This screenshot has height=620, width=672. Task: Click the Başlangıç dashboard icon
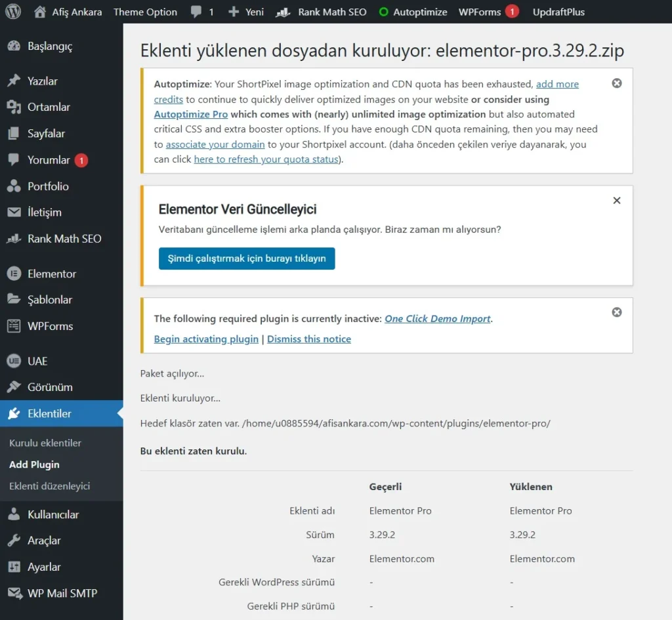(x=14, y=46)
